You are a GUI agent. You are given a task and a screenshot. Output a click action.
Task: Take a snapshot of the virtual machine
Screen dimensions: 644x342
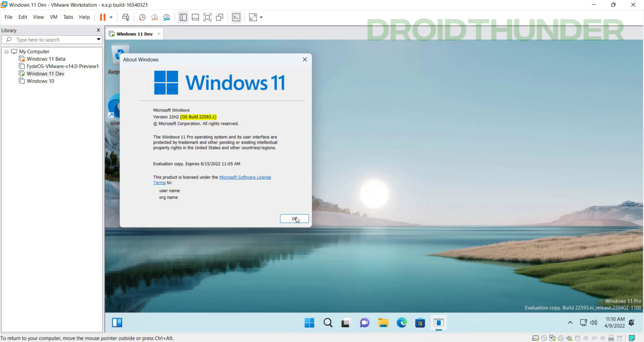point(142,17)
